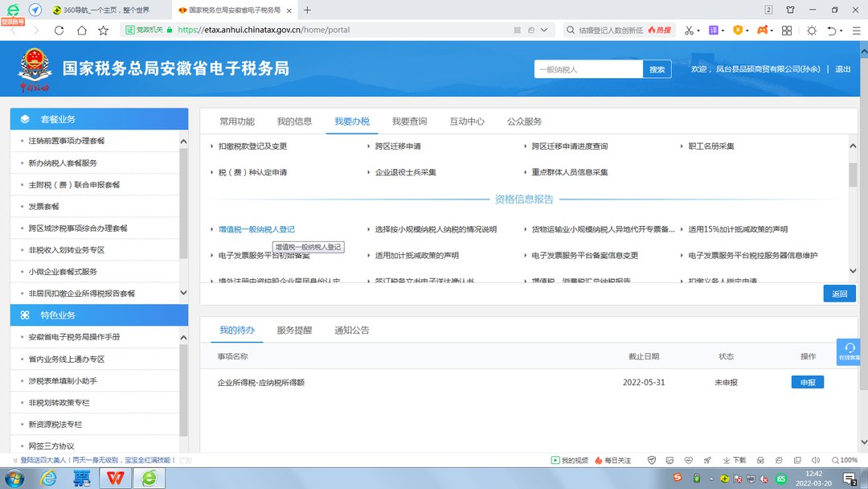Open 增值税一般纳税人登记 link

click(256, 230)
